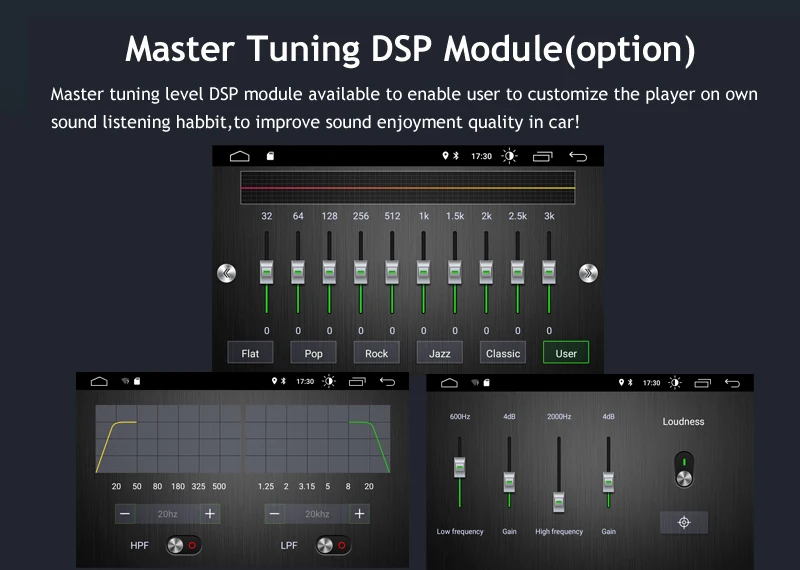
Task: Tap the brightness icon in EQ screen
Action: click(509, 156)
